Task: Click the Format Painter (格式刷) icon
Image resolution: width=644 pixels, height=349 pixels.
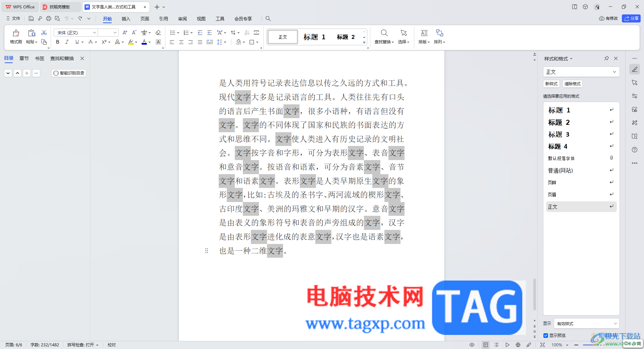Action: point(16,33)
